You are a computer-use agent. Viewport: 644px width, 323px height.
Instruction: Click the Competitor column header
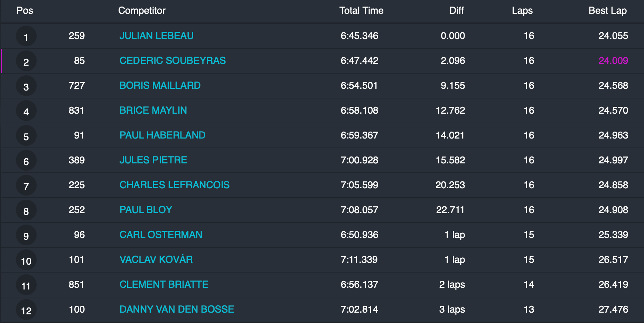click(x=142, y=11)
